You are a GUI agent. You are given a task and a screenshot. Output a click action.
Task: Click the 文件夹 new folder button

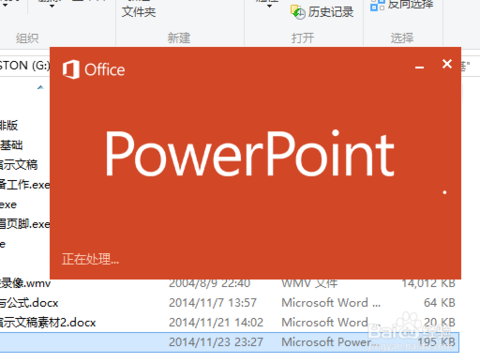[139, 12]
